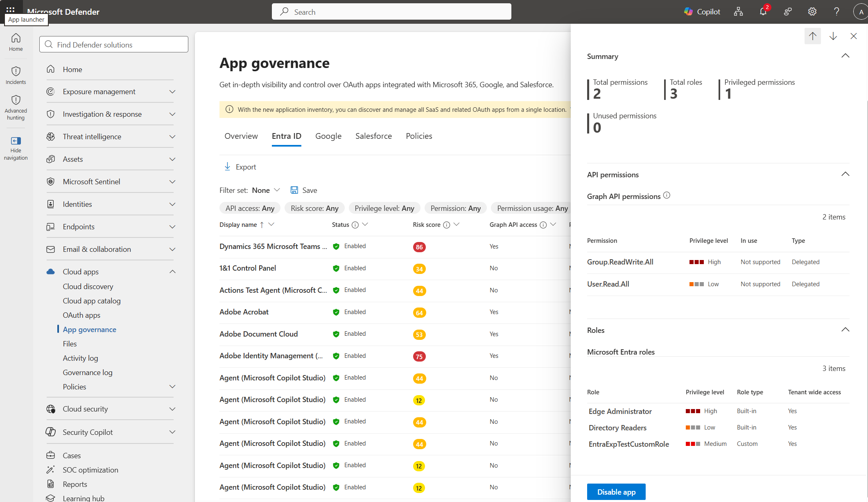
Task: Click the Disable app button
Action: (616, 492)
